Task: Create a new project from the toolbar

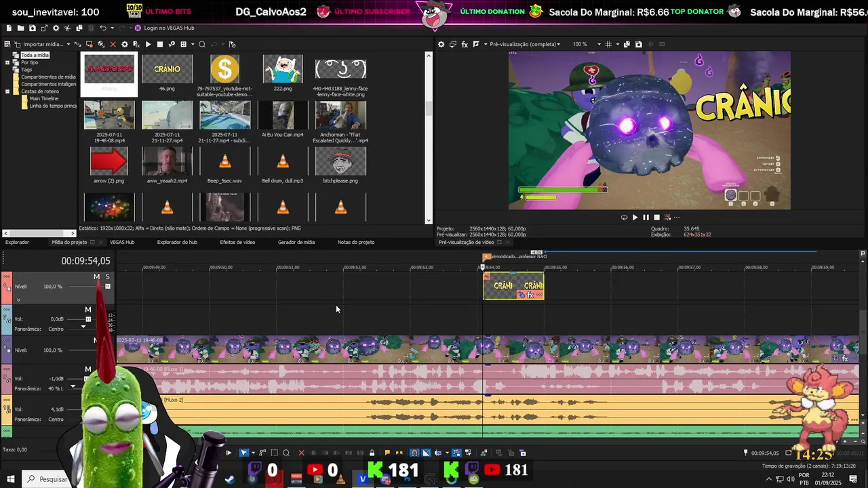Action: (x=9, y=28)
